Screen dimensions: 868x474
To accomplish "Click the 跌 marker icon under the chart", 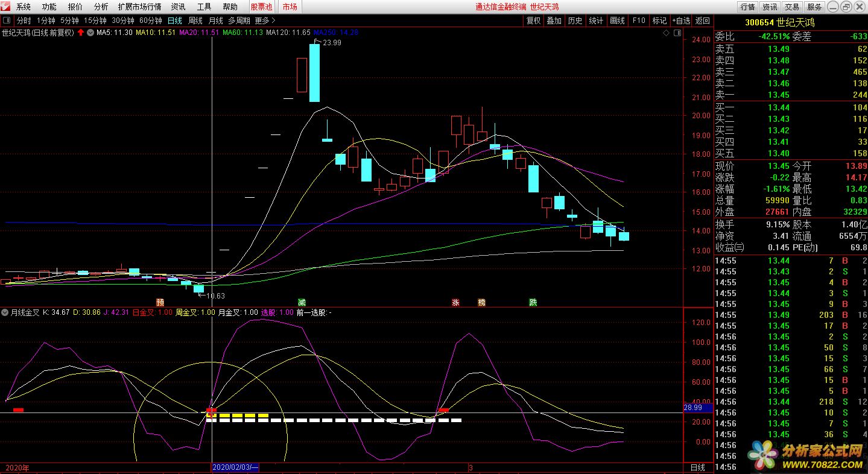I will tap(533, 302).
